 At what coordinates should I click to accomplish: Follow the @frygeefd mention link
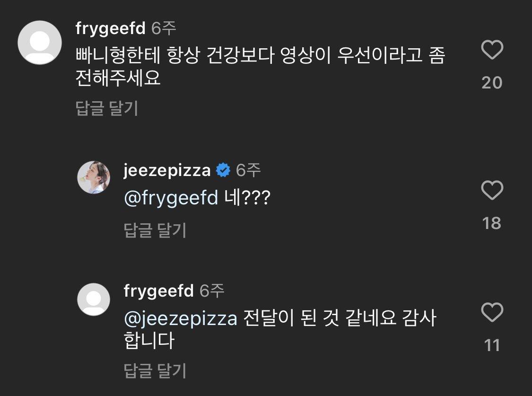pos(171,198)
